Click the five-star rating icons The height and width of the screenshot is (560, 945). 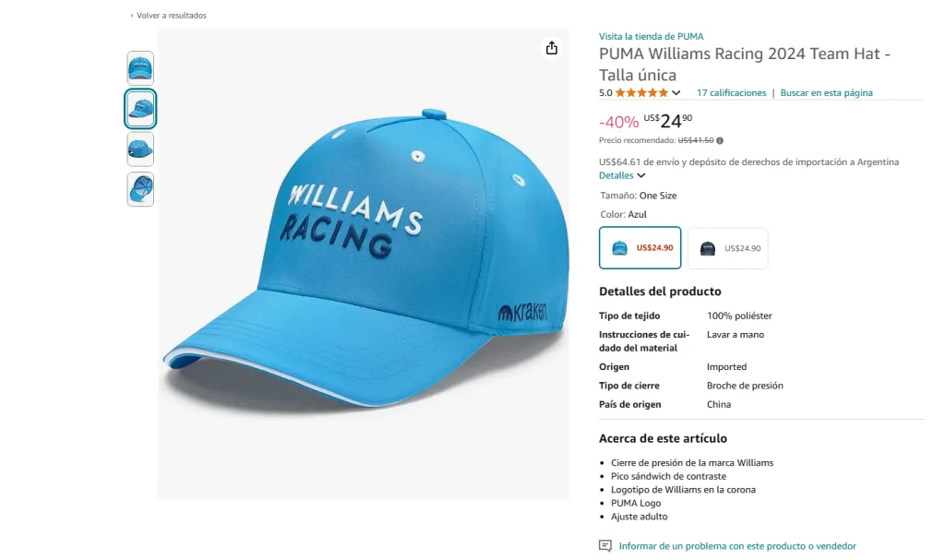click(641, 92)
